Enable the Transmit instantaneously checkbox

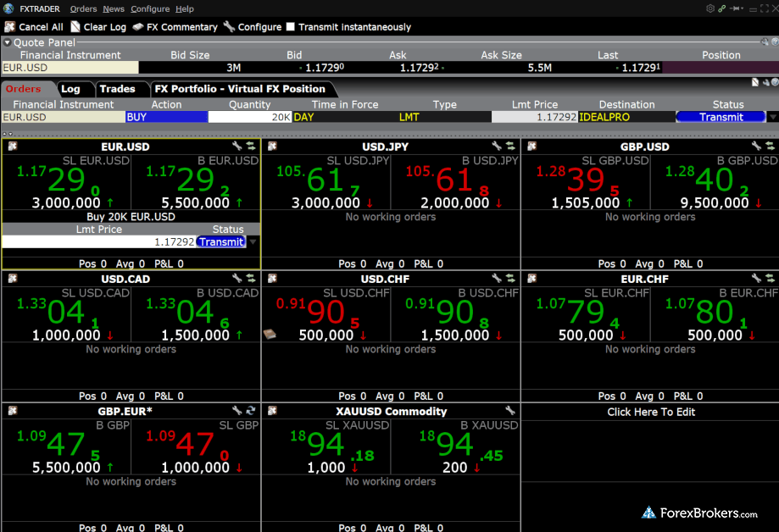click(291, 27)
